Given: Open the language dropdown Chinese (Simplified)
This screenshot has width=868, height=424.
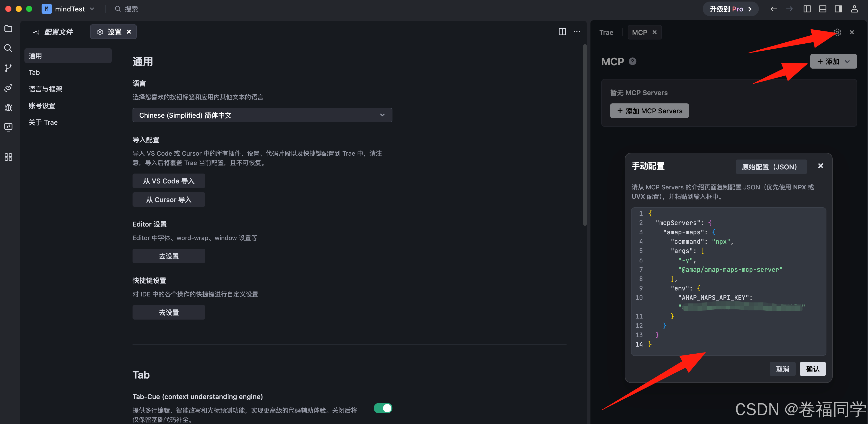Looking at the screenshot, I should (x=262, y=115).
